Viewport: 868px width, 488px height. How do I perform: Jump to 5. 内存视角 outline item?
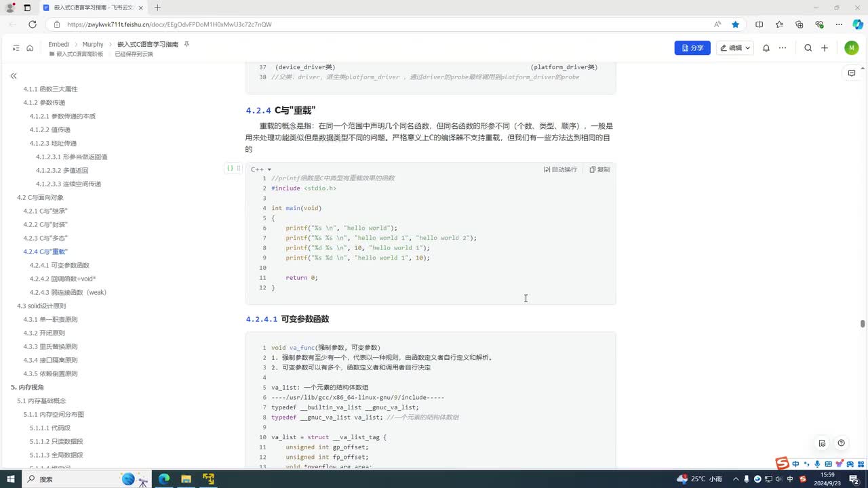point(27,387)
